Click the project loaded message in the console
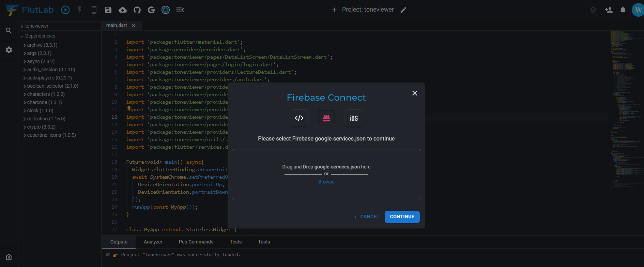Image resolution: width=644 pixels, height=267 pixels. [181, 255]
